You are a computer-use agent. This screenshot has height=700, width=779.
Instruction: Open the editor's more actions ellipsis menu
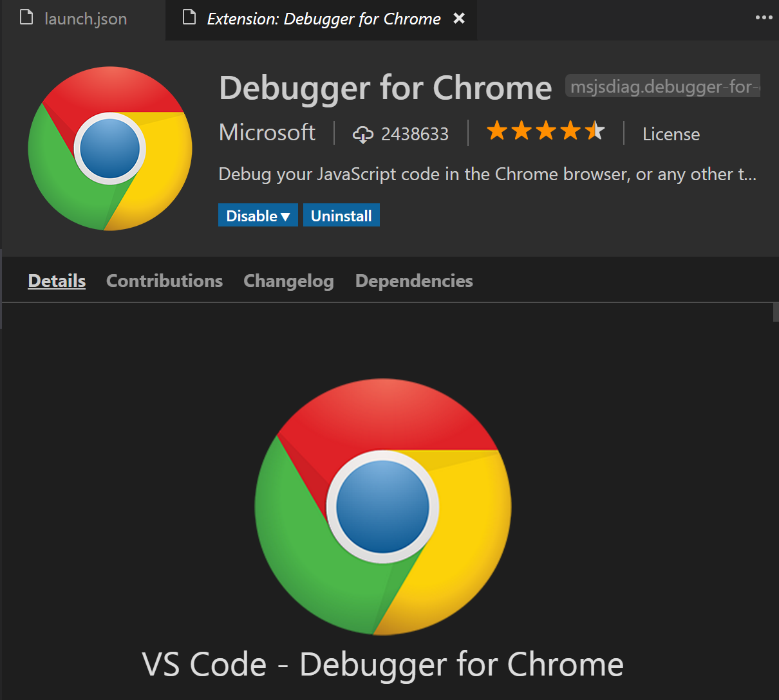(764, 18)
